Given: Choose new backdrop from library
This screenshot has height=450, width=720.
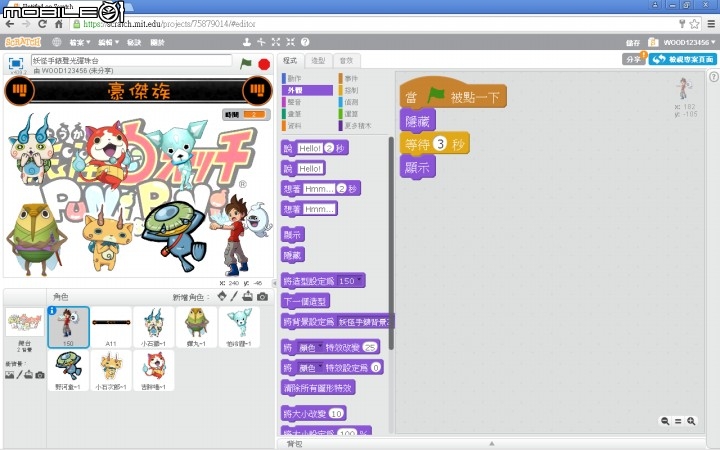Looking at the screenshot, I should (x=9, y=375).
